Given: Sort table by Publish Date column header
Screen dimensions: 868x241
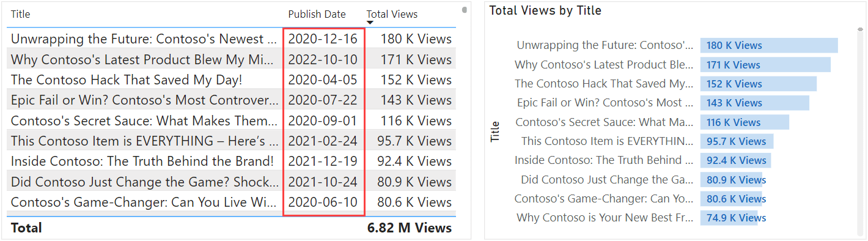Looking at the screenshot, I should coord(317,14).
